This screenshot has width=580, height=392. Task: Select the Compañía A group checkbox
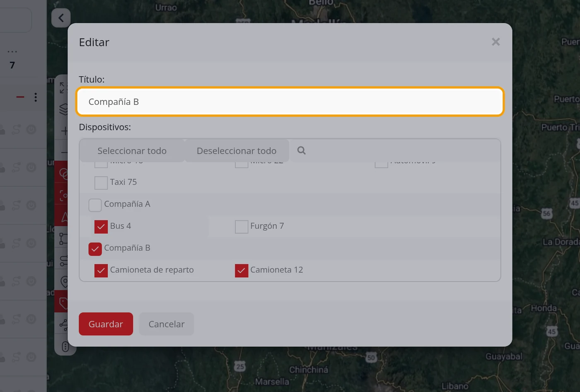pyautogui.click(x=95, y=205)
